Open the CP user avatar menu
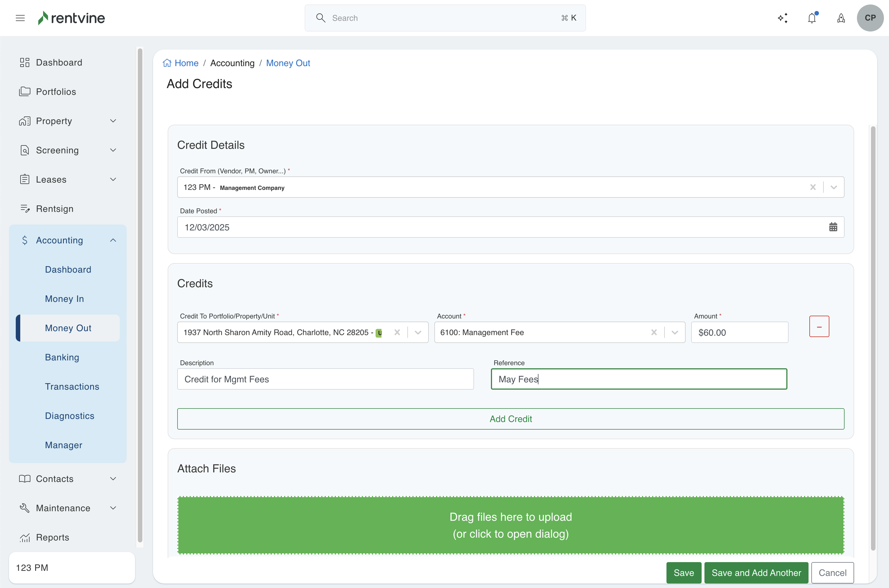889x588 pixels. click(870, 18)
